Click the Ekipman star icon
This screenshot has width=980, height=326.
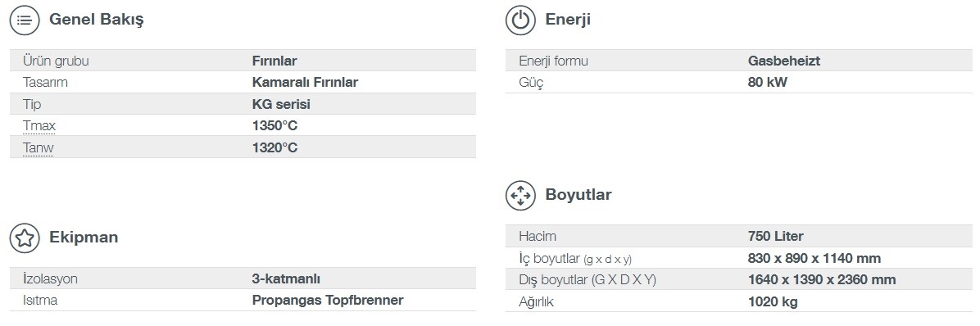(25, 238)
